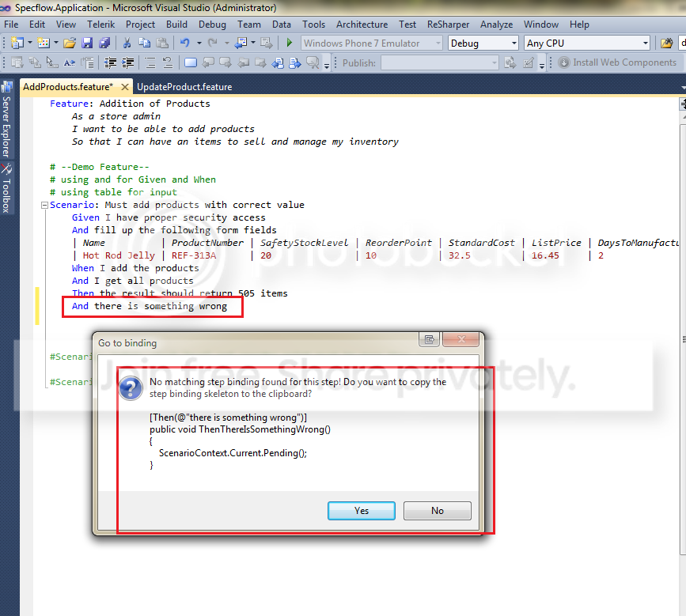This screenshot has width=686, height=616.
Task: Click the Navigate Forward icon
Action: tap(266, 43)
